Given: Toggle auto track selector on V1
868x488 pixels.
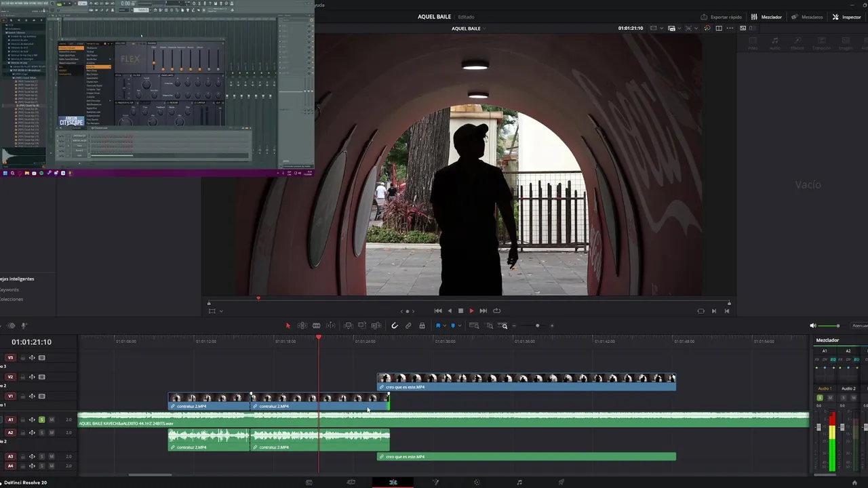Looking at the screenshot, I should coord(32,396).
